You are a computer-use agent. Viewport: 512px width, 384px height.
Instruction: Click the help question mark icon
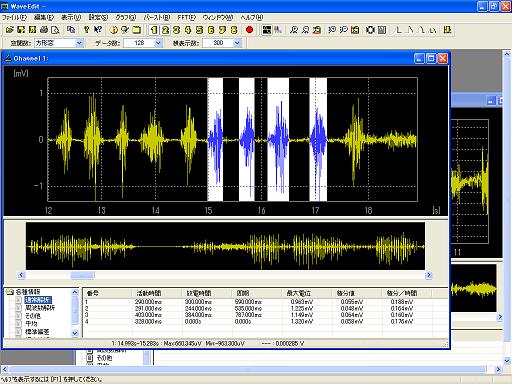(x=87, y=30)
